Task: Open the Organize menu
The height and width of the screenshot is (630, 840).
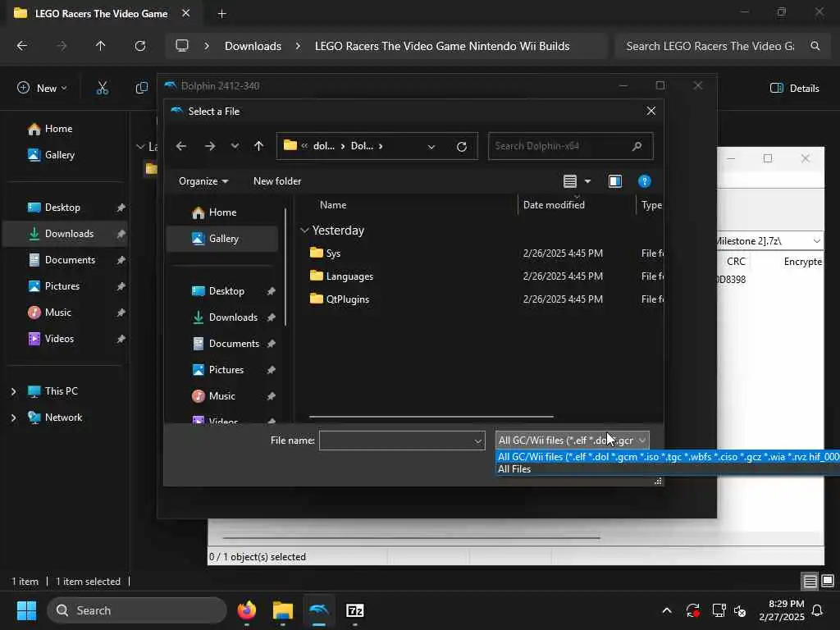Action: click(x=203, y=181)
